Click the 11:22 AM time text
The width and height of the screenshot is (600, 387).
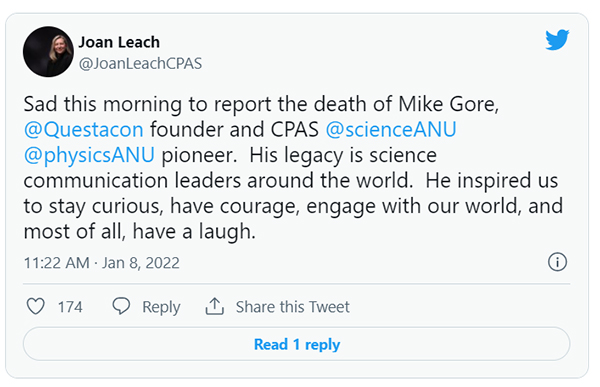(57, 263)
